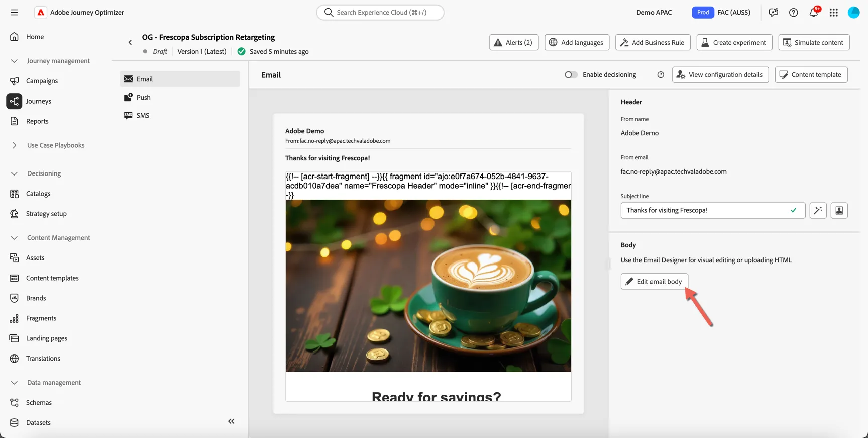Select the Push channel tab
Image resolution: width=868 pixels, height=438 pixels.
[180, 97]
